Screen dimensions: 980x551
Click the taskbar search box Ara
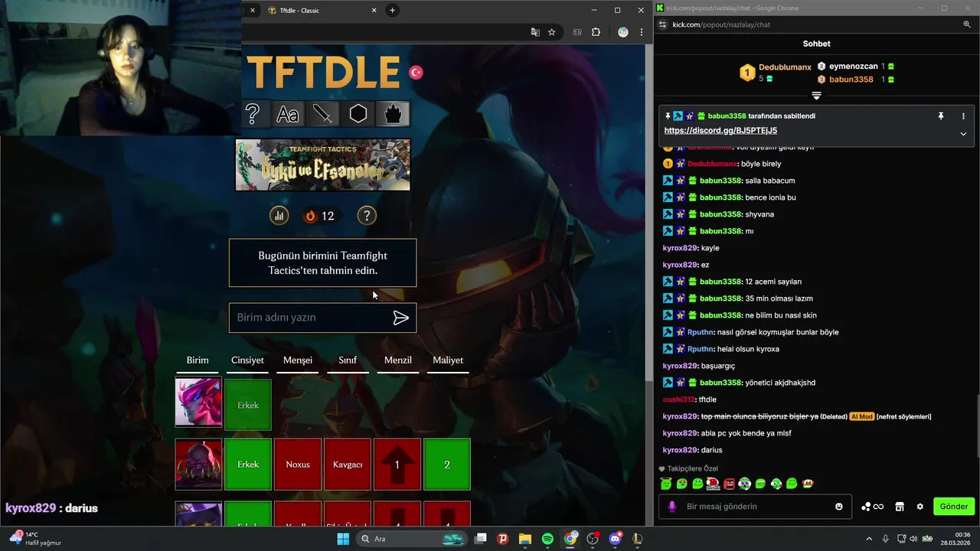413,539
